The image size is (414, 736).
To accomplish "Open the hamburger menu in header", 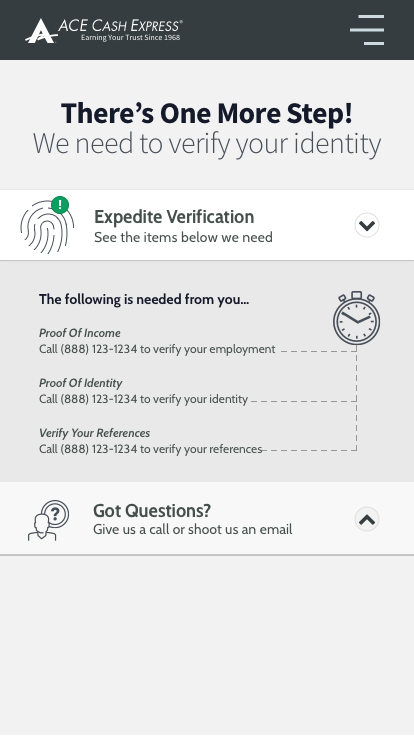I will tap(367, 30).
